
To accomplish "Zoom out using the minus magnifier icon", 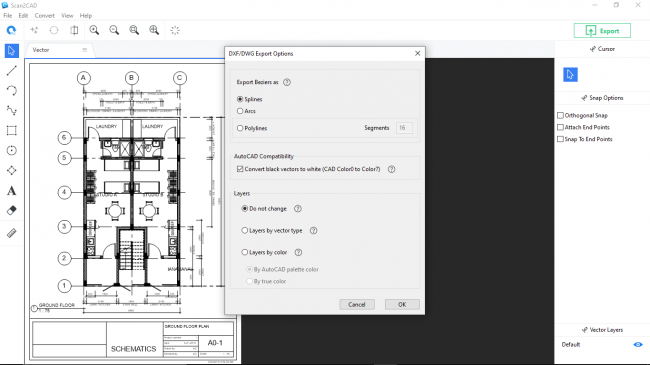I will click(114, 30).
